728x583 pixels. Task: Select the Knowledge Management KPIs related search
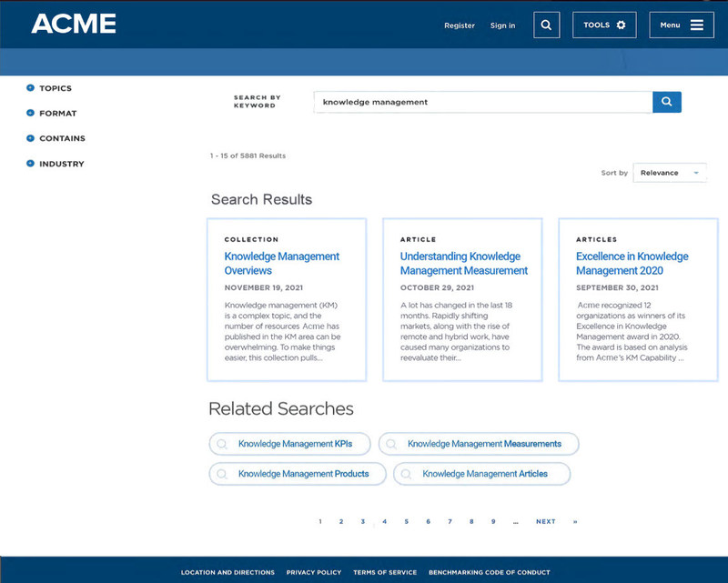(x=290, y=444)
